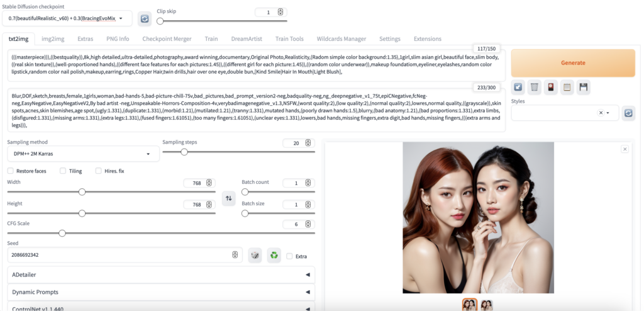
Task: Enable the Hires. fix checkbox
Action: point(99,171)
